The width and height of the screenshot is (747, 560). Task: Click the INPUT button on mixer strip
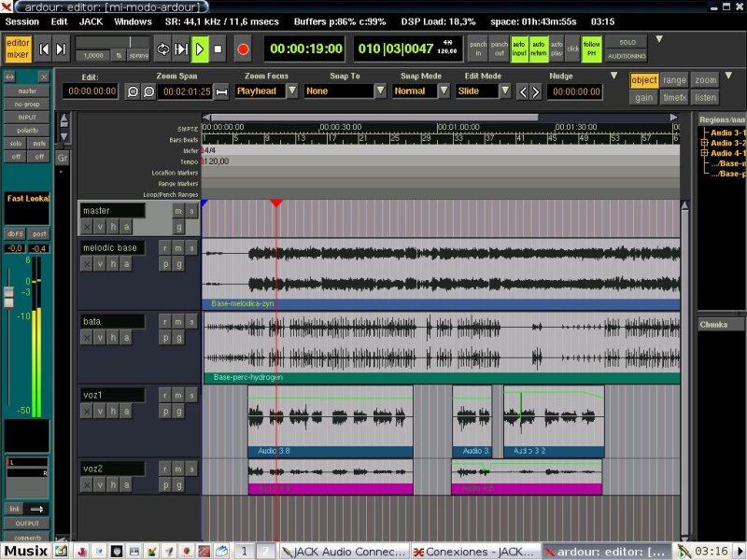27,118
